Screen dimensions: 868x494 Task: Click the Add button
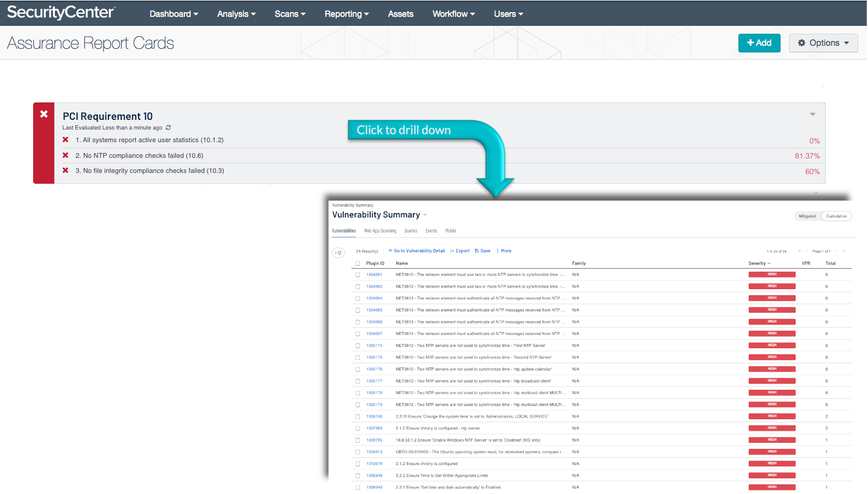coord(759,43)
